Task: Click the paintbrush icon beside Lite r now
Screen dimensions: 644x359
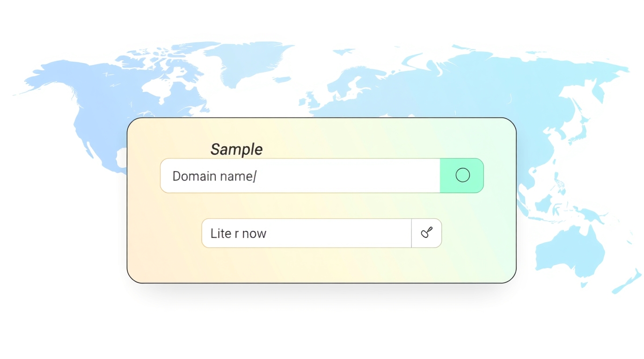Action: click(426, 233)
